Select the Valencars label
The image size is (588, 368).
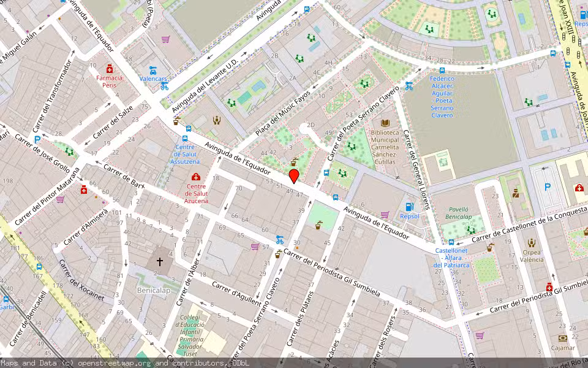(x=153, y=79)
